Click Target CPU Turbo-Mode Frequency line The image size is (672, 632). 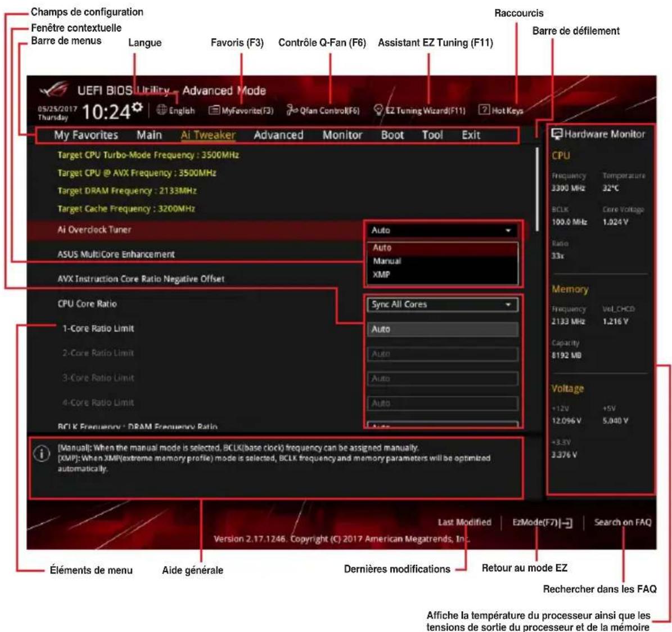point(148,155)
